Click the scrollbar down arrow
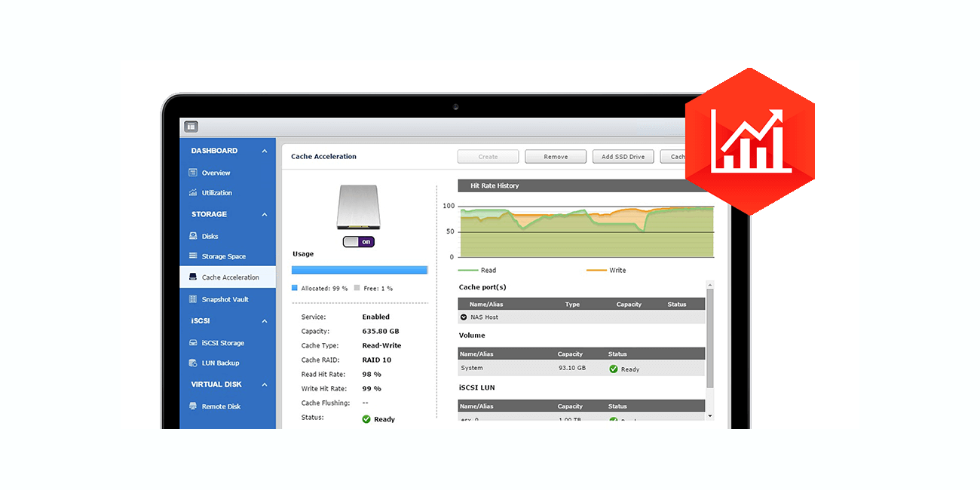 (x=709, y=415)
